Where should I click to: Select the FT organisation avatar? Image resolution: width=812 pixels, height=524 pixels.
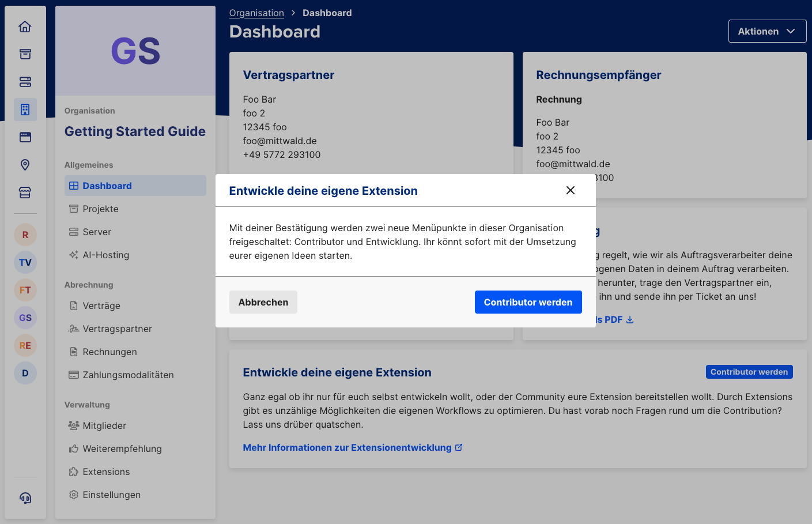click(25, 290)
